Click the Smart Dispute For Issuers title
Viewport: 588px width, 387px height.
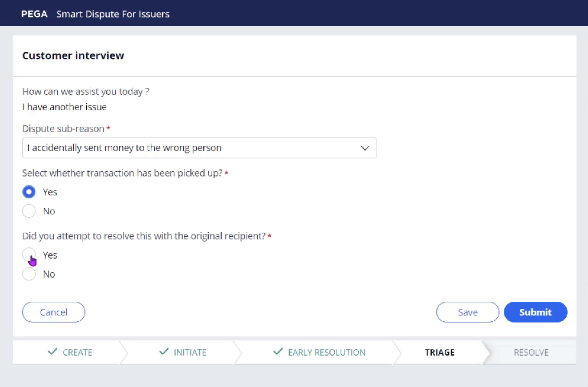113,14
